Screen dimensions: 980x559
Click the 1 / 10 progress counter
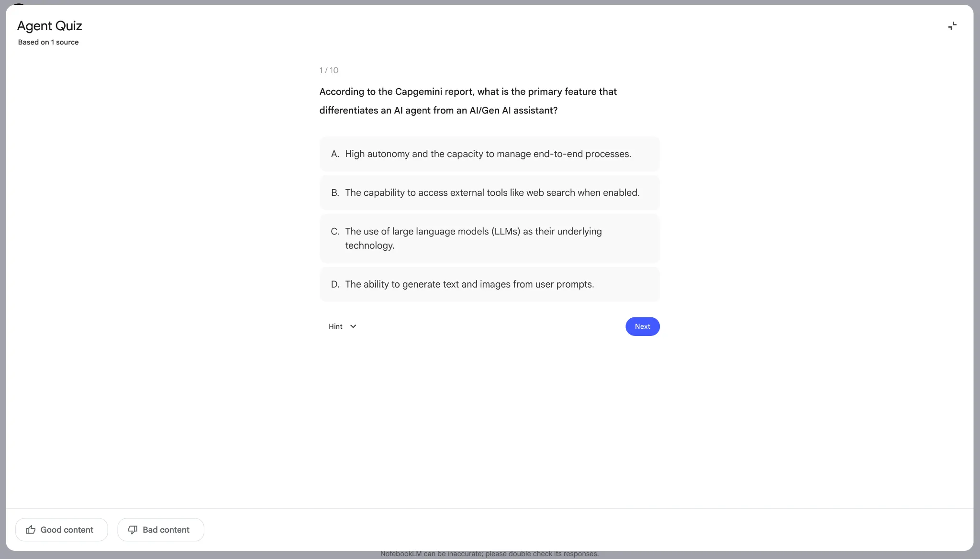[x=329, y=70]
